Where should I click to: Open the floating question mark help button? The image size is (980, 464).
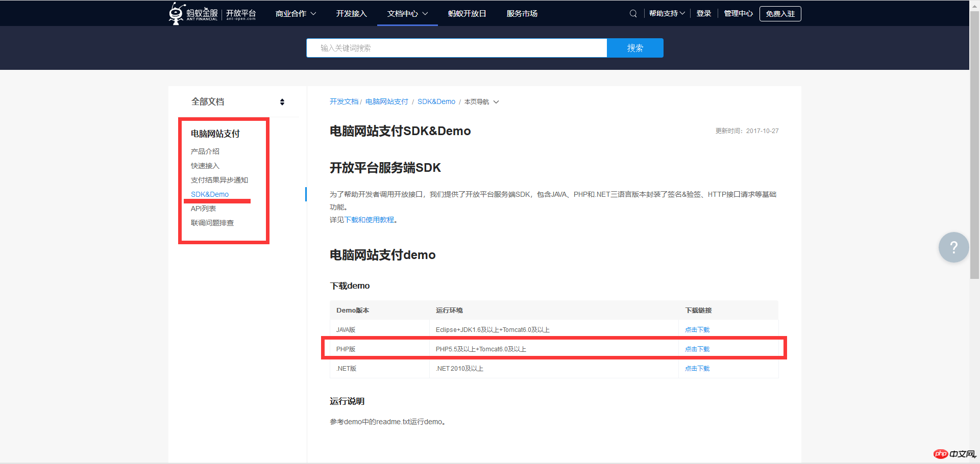953,247
